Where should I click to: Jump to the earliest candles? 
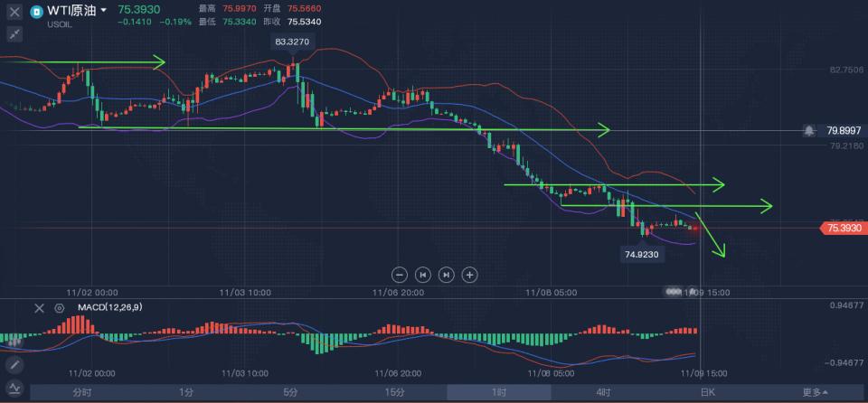(422, 275)
